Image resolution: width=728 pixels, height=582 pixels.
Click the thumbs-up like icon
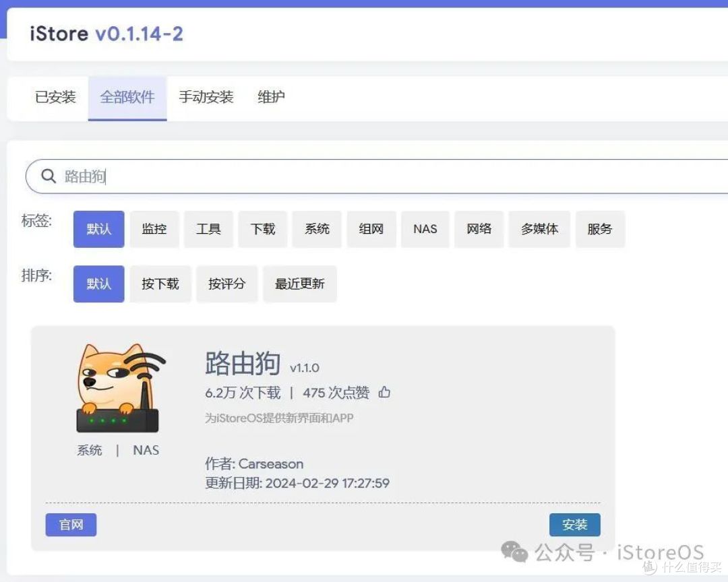click(384, 391)
